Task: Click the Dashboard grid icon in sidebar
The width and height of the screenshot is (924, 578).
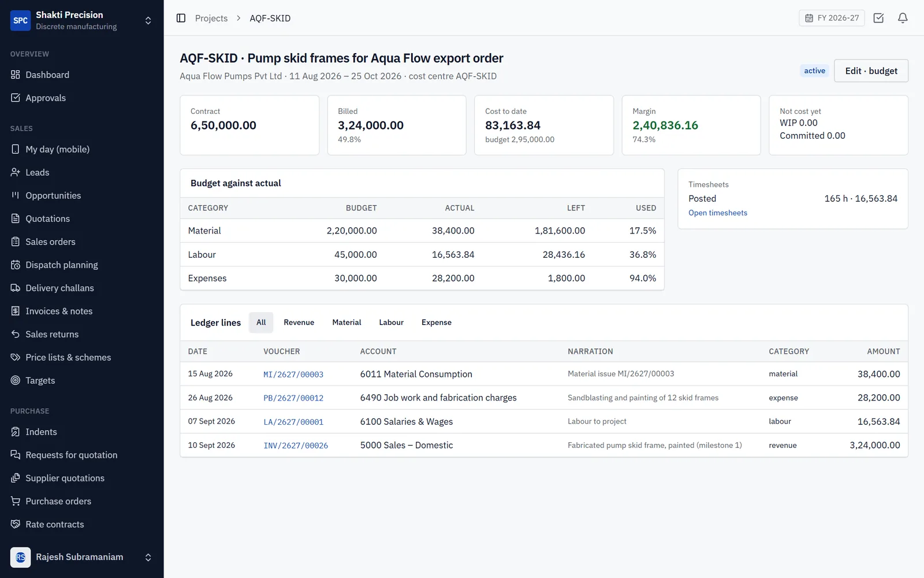Action: [16, 75]
